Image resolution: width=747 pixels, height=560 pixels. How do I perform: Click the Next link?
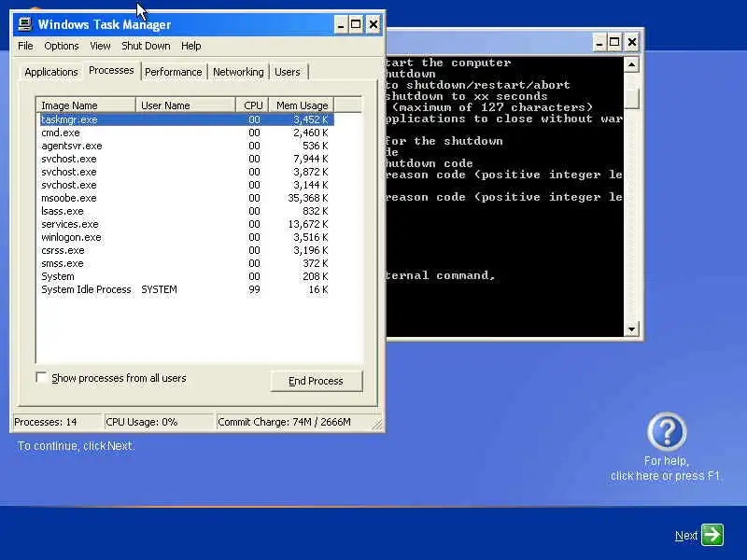click(x=686, y=536)
